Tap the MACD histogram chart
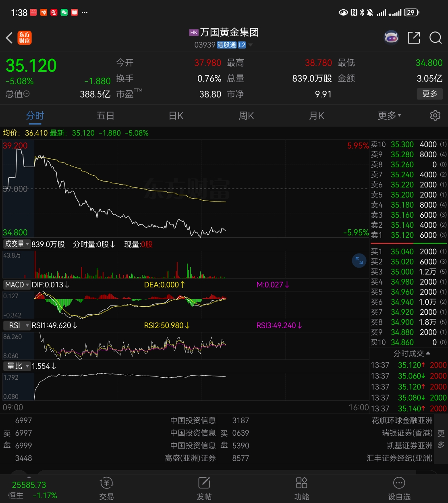 pyautogui.click(x=186, y=305)
